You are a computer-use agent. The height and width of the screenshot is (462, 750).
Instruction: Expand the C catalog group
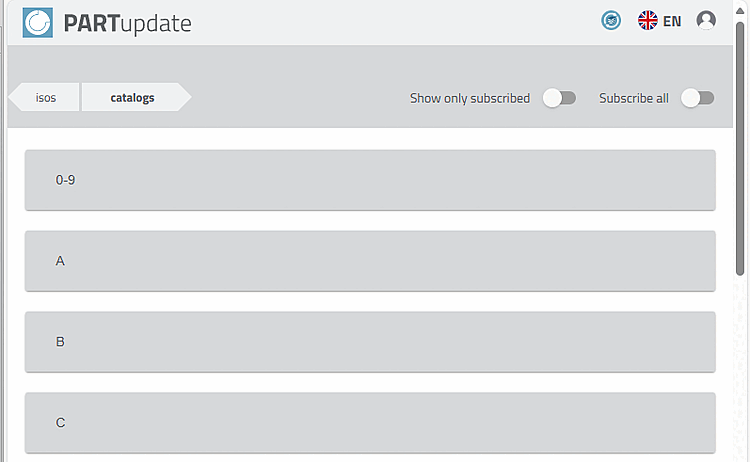[370, 423]
